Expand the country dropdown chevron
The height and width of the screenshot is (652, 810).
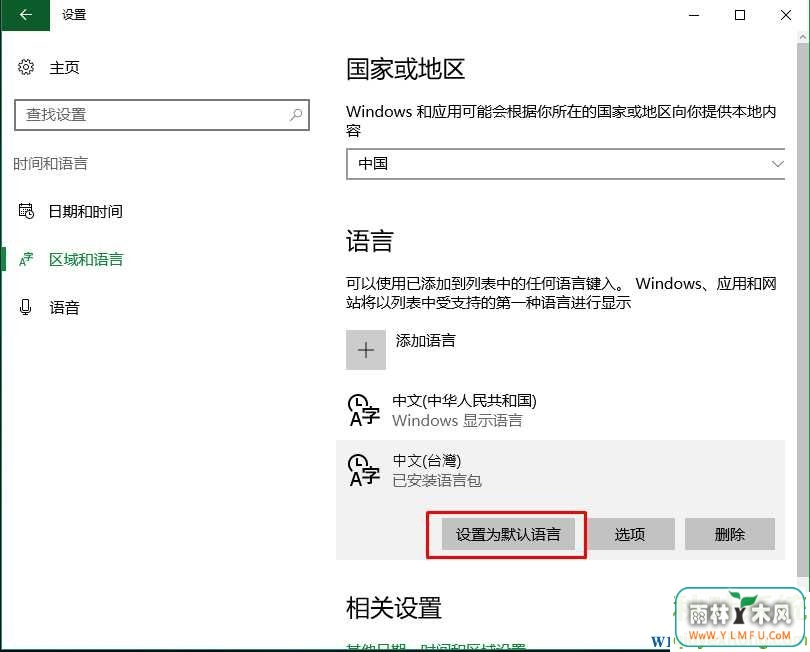pyautogui.click(x=777, y=164)
